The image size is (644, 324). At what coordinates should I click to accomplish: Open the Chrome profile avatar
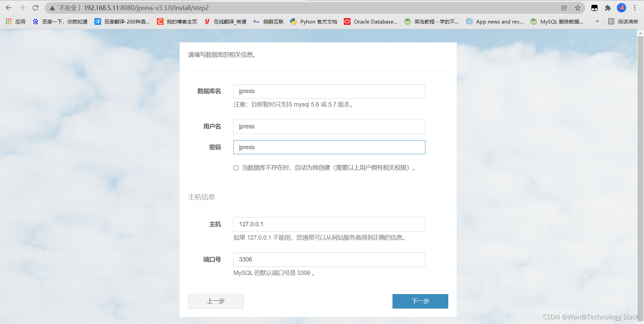622,8
